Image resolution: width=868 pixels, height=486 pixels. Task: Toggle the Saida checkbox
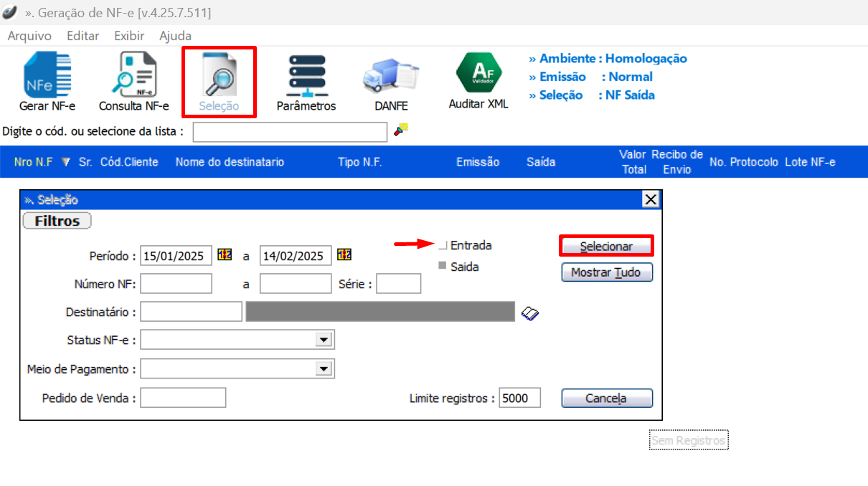443,267
